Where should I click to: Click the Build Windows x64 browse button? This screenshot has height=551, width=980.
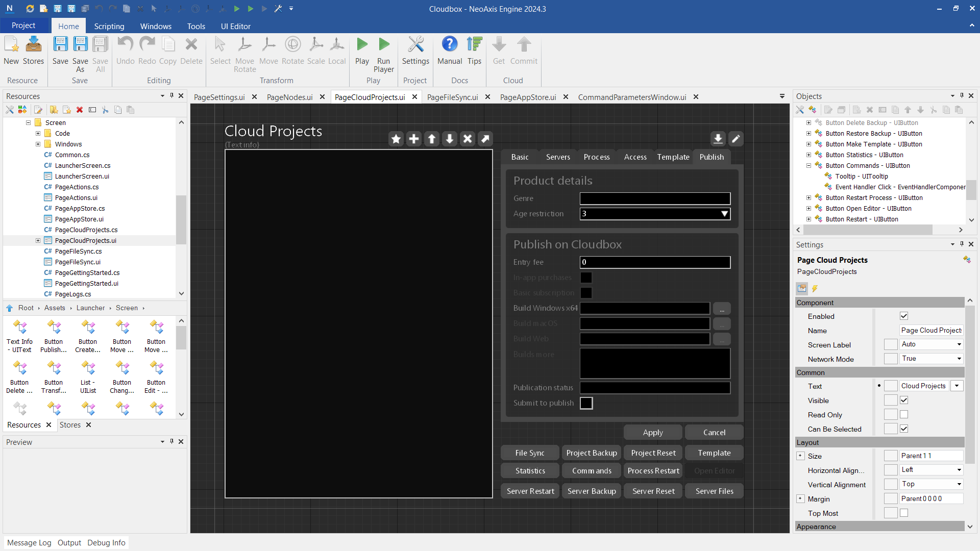722,309
